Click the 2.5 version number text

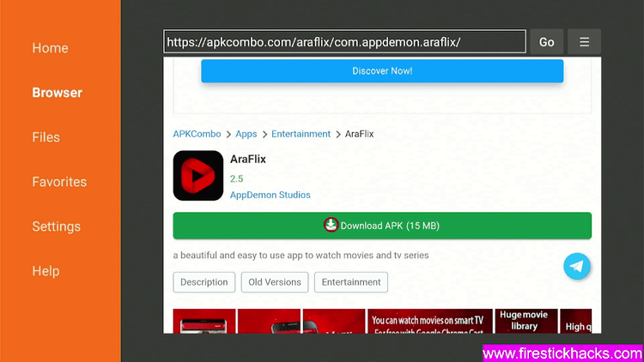point(237,179)
